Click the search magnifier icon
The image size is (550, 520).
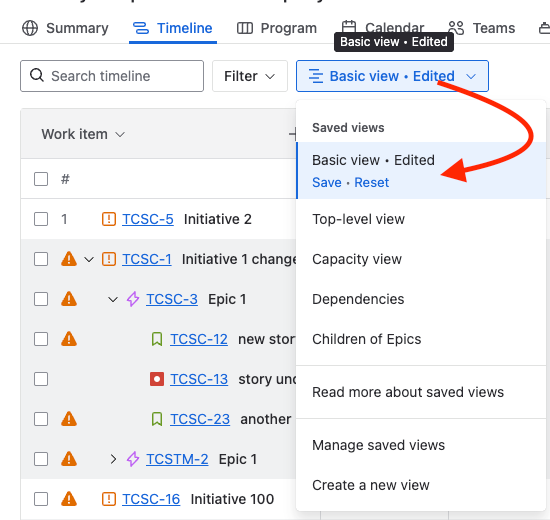(37, 75)
